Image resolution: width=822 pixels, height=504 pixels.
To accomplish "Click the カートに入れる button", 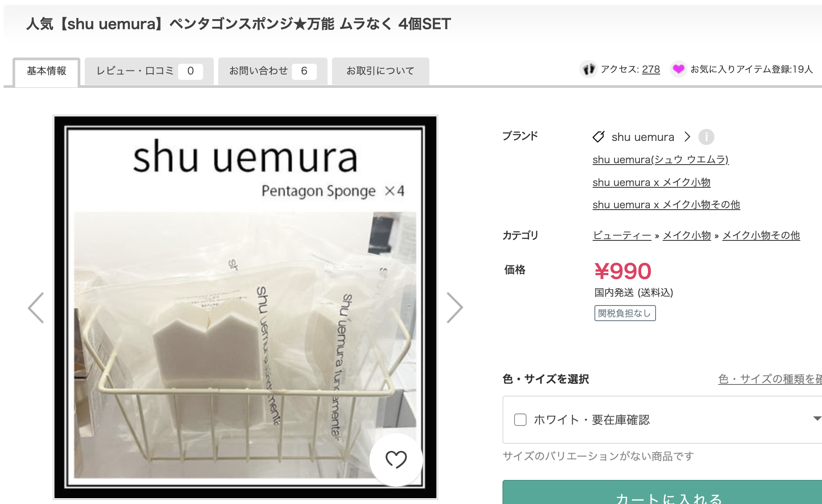I will pyautogui.click(x=662, y=492).
